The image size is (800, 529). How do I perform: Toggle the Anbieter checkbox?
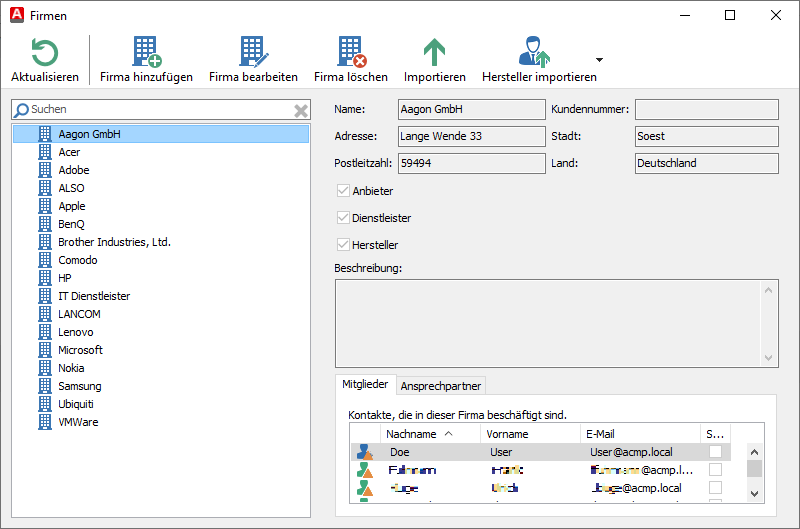[x=344, y=191]
